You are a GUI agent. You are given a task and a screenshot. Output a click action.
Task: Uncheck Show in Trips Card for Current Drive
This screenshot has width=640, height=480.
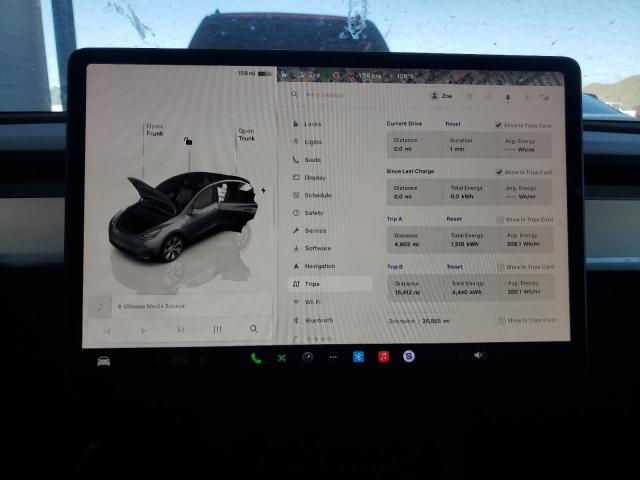(499, 125)
